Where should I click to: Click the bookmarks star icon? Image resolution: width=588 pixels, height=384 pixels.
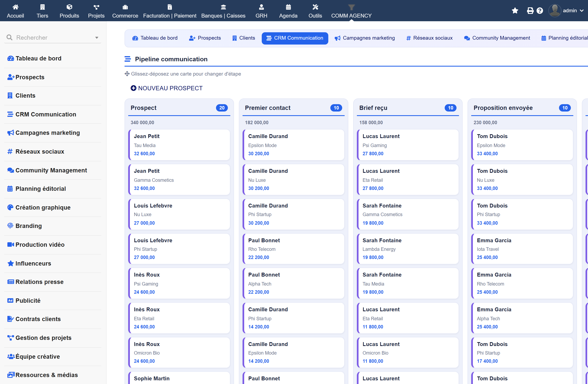tap(515, 11)
